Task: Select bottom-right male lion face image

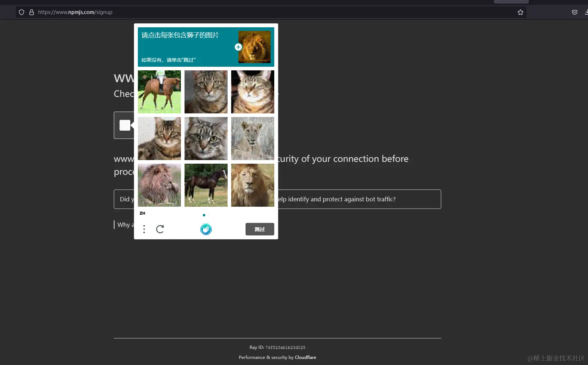Action: (x=253, y=185)
